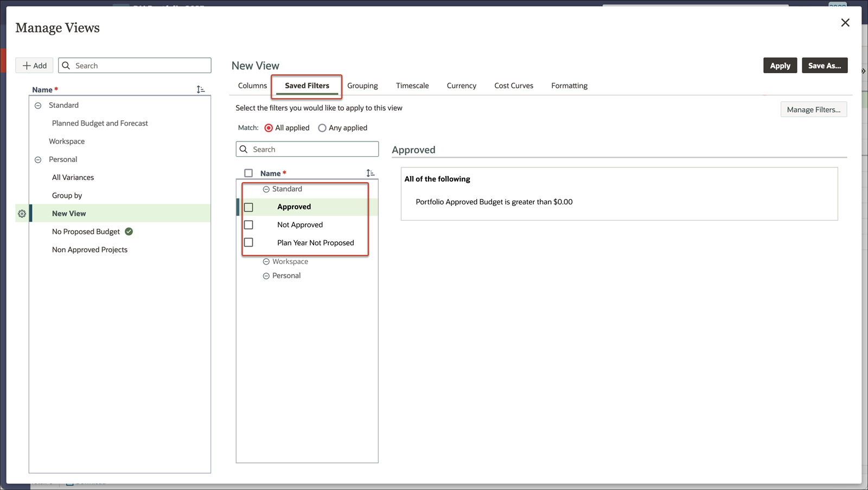Screen dimensions: 868x490
Task: Focus the filters Search field
Action: [307, 149]
